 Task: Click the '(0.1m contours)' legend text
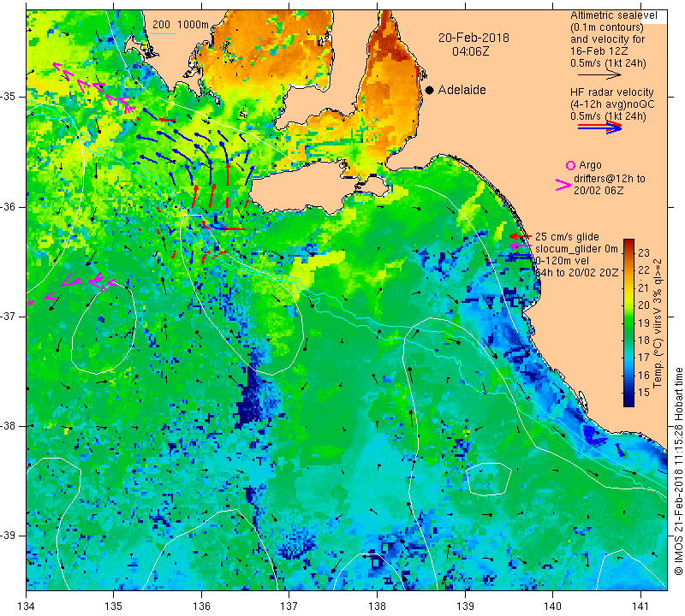607,27
